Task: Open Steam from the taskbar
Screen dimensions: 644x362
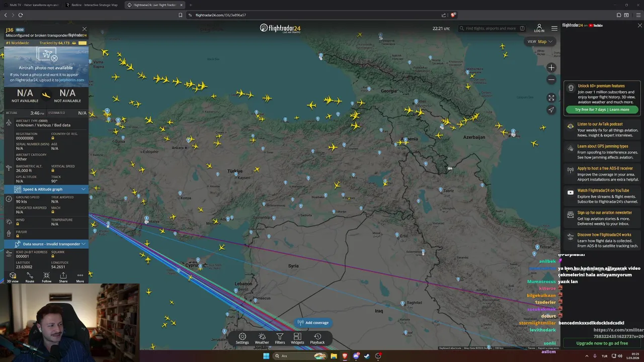Action: tap(367, 356)
